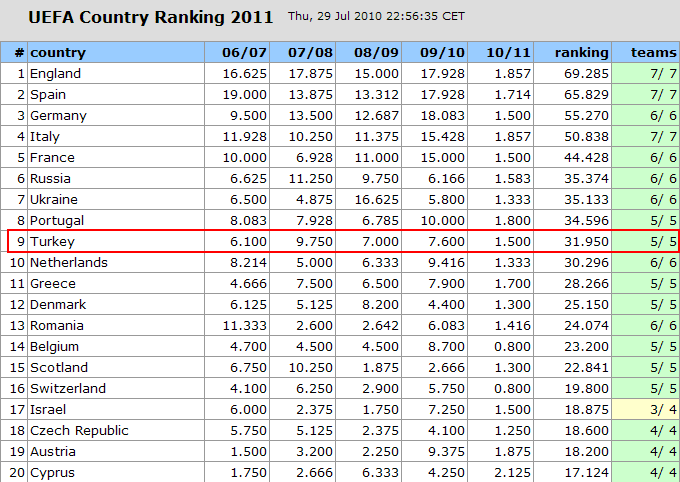Select the country name Russia
Image resolution: width=680 pixels, height=482 pixels.
50,179
